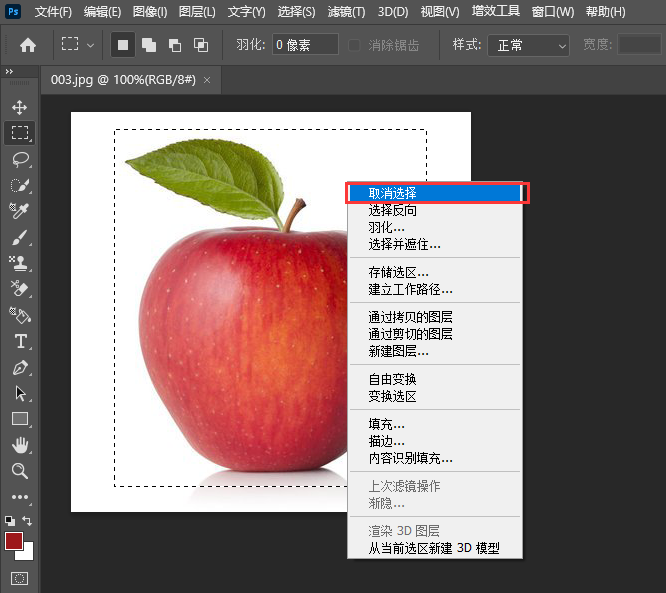Choose 变换选区 in the context menu
This screenshot has width=666, height=593.
436,396
